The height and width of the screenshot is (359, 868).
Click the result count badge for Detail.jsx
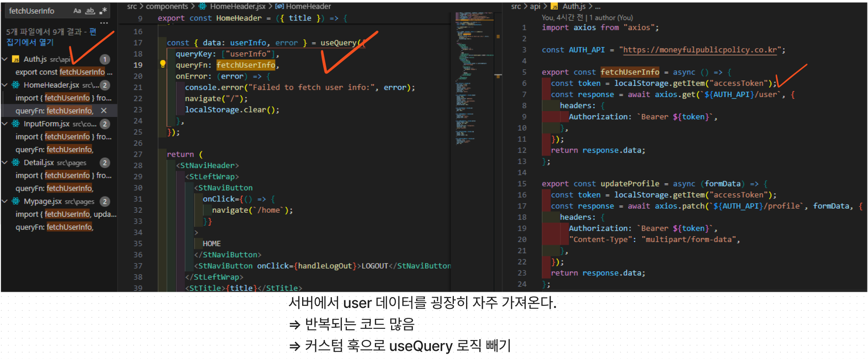point(105,163)
